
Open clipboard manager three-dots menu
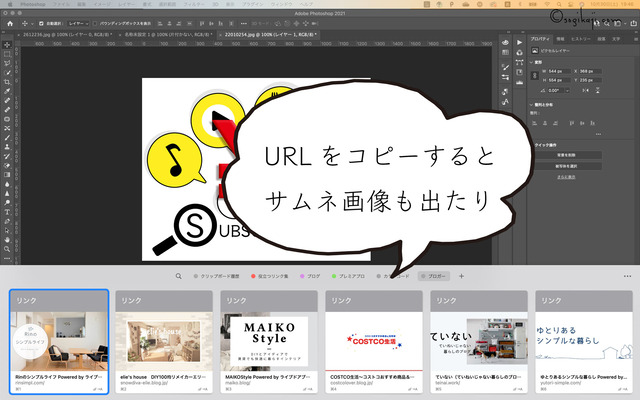(627, 276)
